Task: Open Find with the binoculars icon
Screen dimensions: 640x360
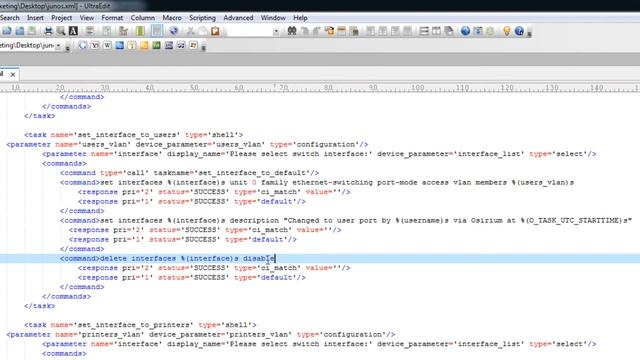Action: click(x=292, y=31)
